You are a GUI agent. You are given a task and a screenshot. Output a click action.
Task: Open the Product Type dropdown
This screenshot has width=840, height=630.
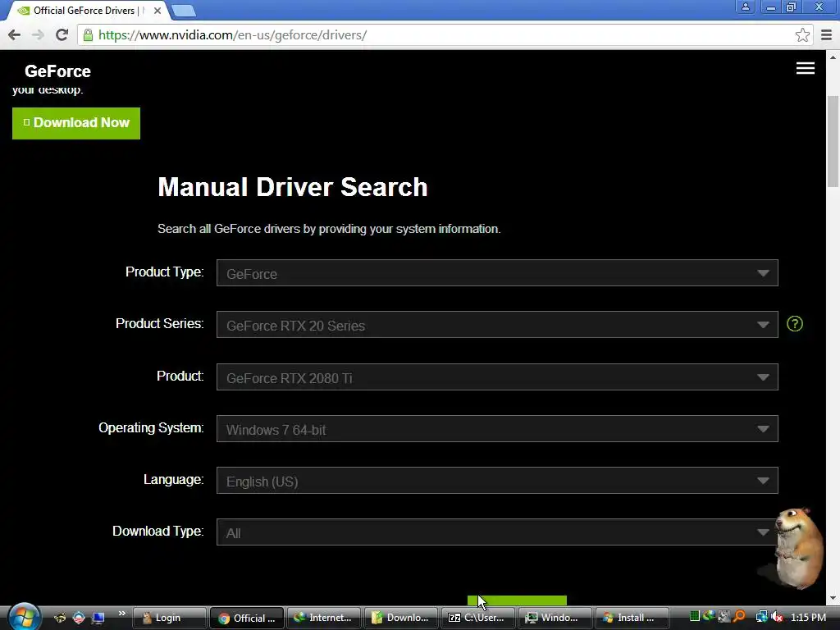click(x=497, y=273)
